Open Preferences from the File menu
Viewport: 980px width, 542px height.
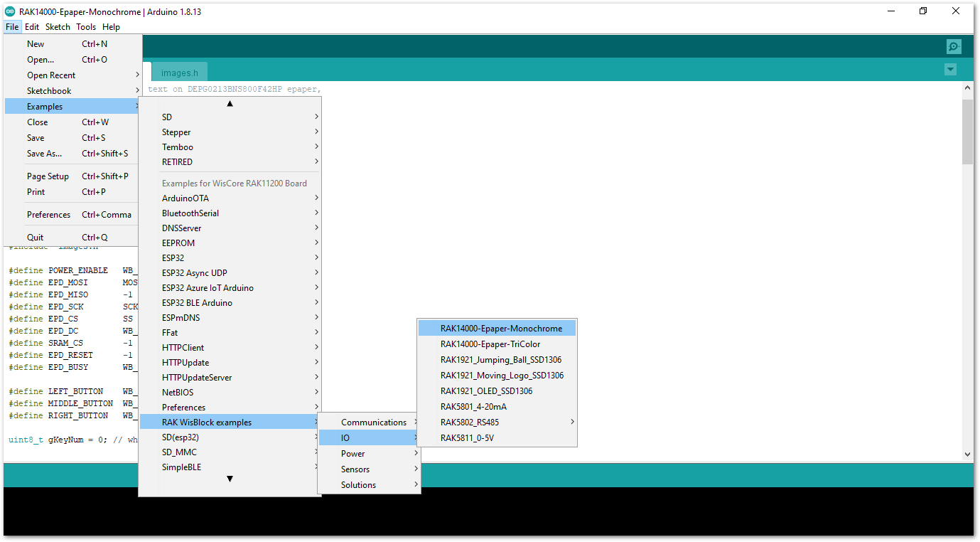click(72, 215)
